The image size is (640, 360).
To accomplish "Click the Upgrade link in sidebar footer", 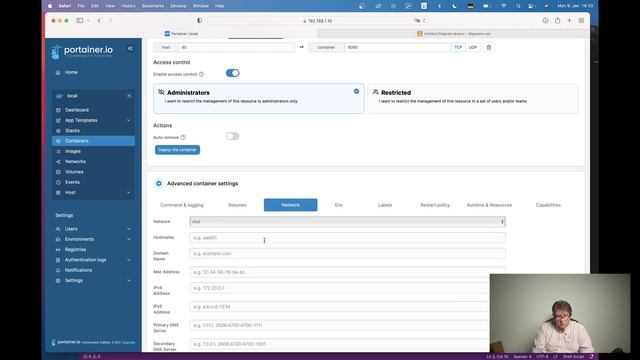I will tap(129, 342).
